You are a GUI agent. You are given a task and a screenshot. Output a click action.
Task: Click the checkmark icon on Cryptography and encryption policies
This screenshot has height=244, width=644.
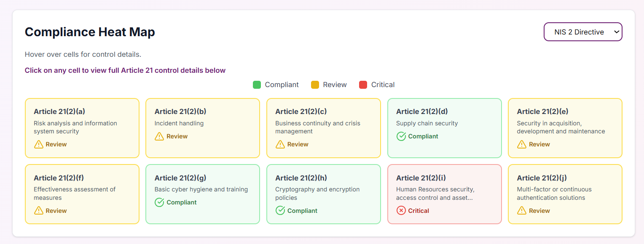coord(280,210)
